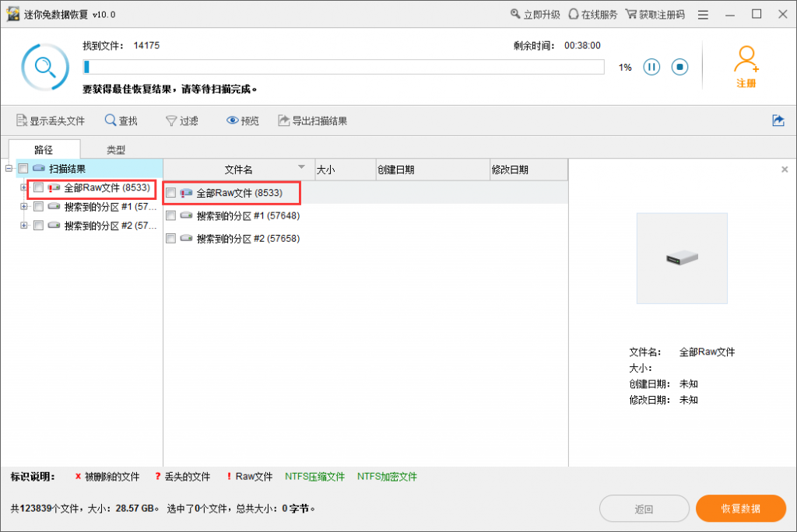Select 搜索到的分区 #1 (57648) list row
797x532 pixels.
tap(365, 215)
